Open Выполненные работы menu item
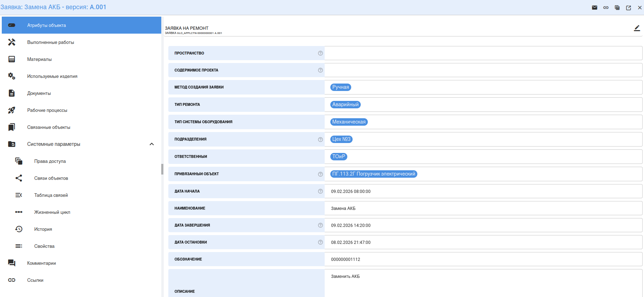Viewport: 644px width, 297px height. [x=51, y=42]
